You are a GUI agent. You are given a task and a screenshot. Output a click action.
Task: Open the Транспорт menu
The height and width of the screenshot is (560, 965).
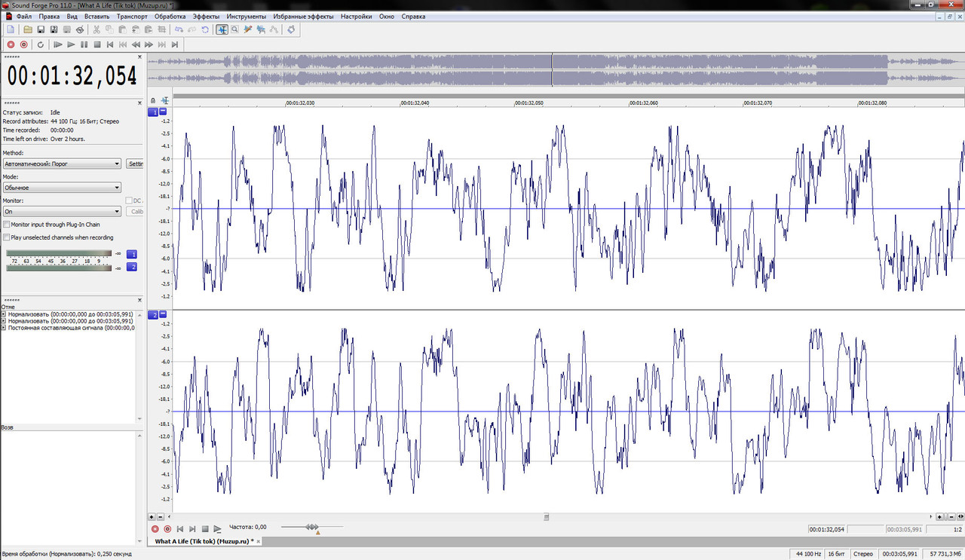[132, 16]
